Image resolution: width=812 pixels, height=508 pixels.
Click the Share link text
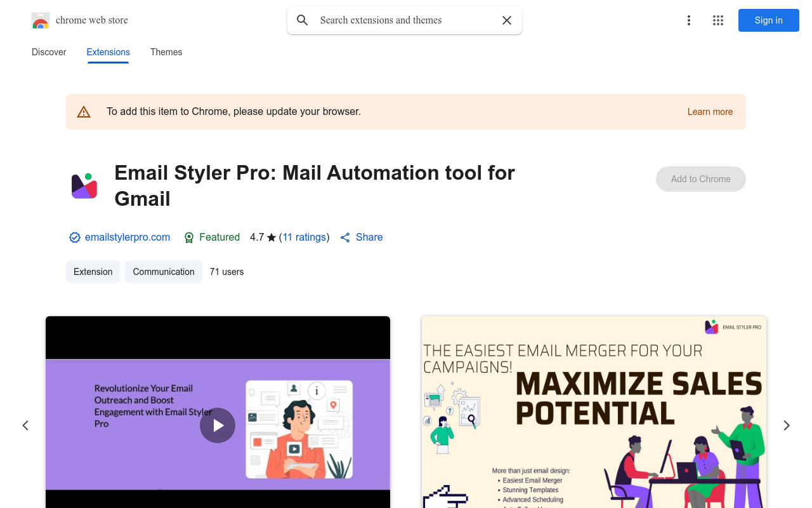coord(369,237)
